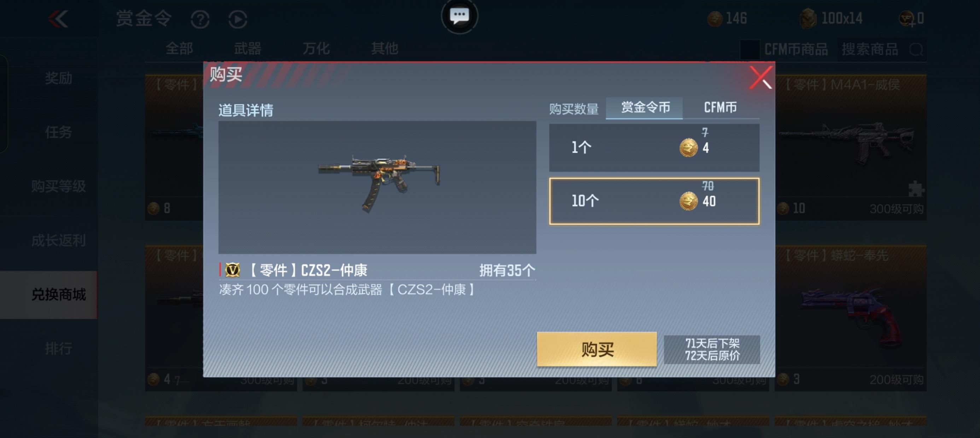This screenshot has height=438, width=980.
Task: Click the red double-chevron back arrow
Action: (58, 19)
